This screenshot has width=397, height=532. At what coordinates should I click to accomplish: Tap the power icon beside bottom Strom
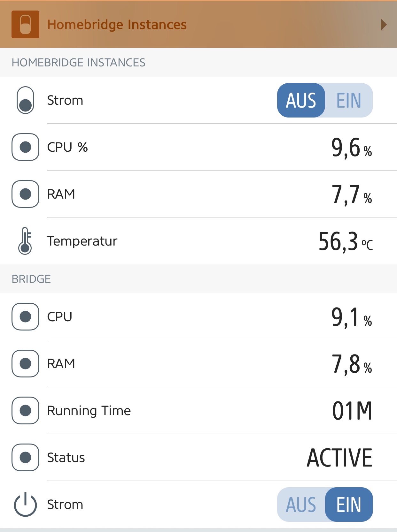(x=25, y=505)
